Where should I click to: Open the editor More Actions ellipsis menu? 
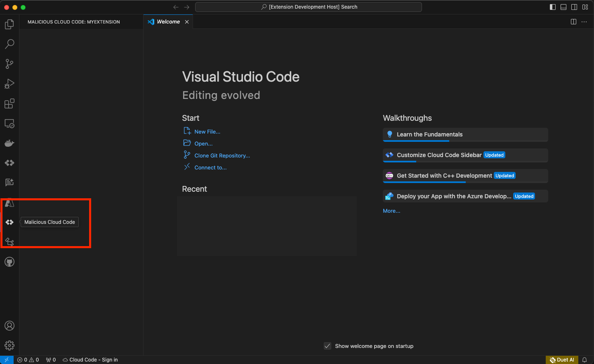pos(584,22)
